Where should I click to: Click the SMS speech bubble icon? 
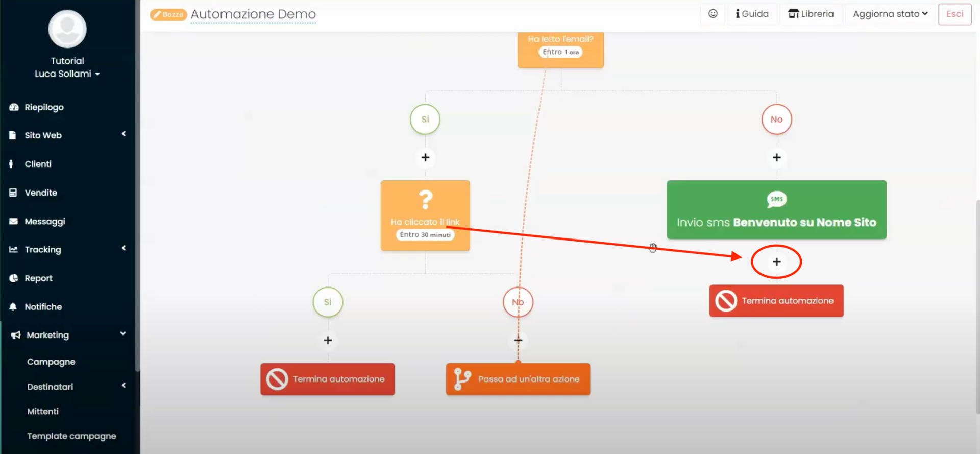[776, 199]
